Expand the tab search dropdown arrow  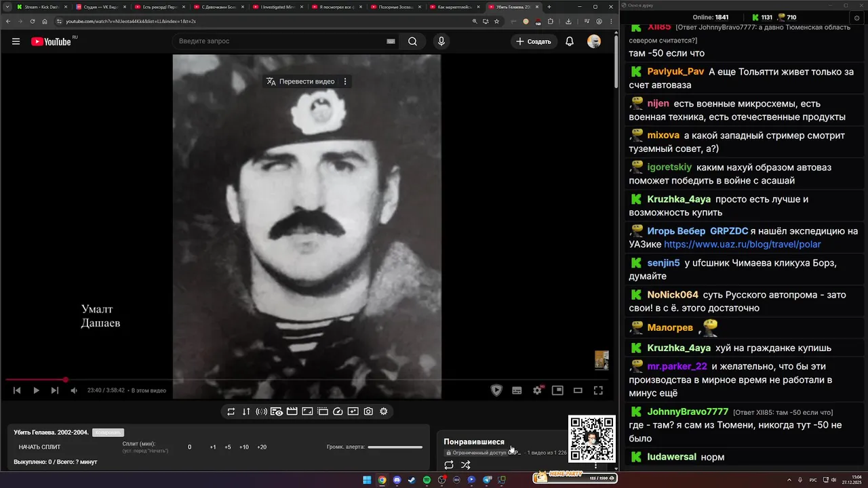coord(7,7)
